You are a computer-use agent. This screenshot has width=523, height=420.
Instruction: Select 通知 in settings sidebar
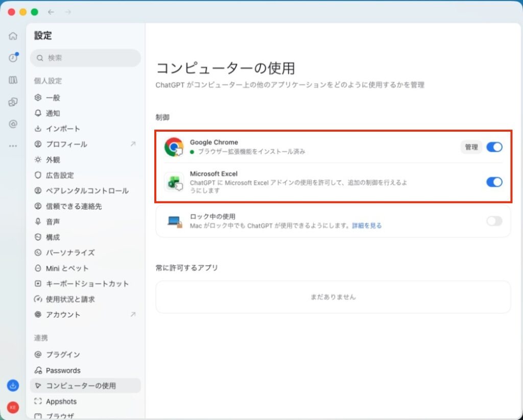(x=85, y=113)
